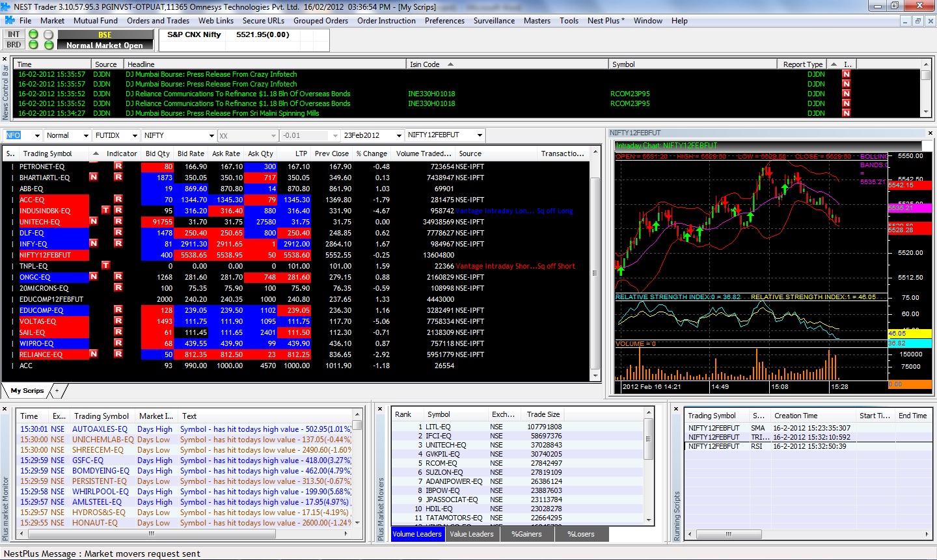Click the N icon in the ONGC-EQ row
Viewport: 937px width, 560px height.
click(94, 277)
